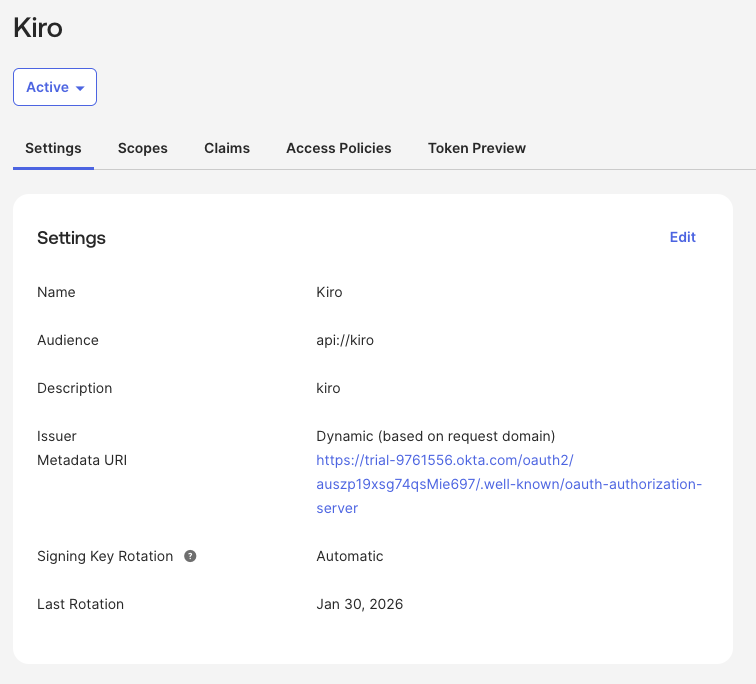This screenshot has width=756, height=684.
Task: Click the Description value "kiro"
Action: click(x=328, y=388)
